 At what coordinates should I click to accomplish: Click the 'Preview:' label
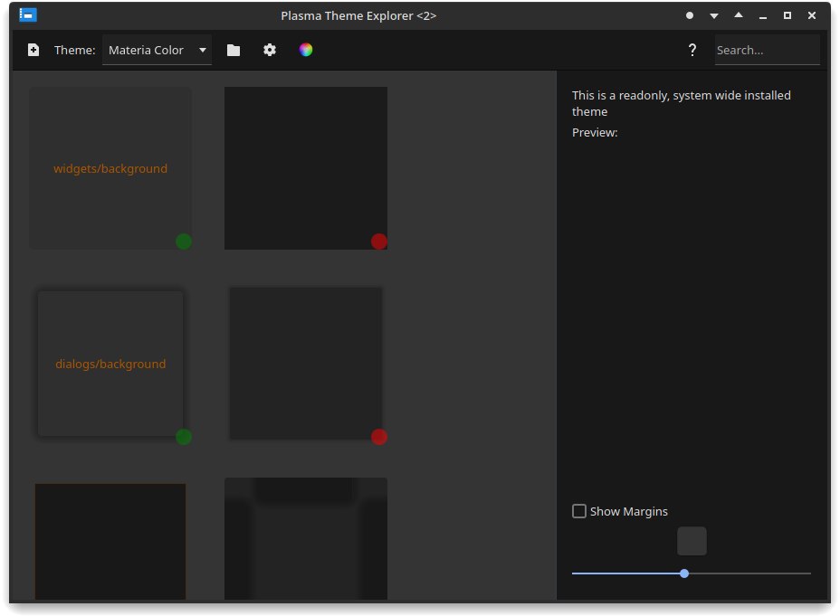coord(595,133)
